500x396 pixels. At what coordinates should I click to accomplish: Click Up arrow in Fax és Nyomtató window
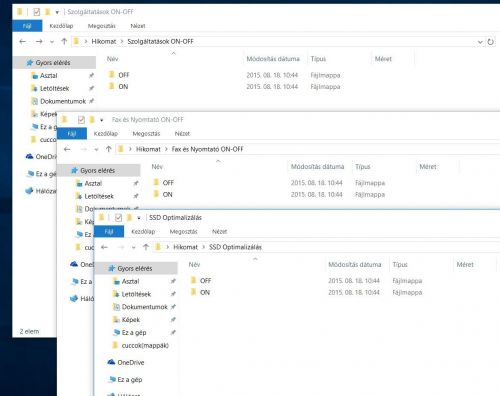[108, 149]
